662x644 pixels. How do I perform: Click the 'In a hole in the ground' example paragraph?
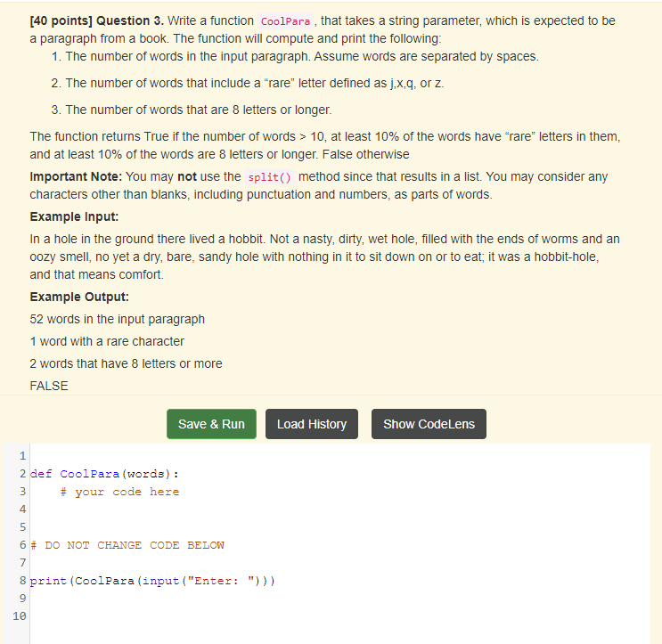[x=324, y=257]
